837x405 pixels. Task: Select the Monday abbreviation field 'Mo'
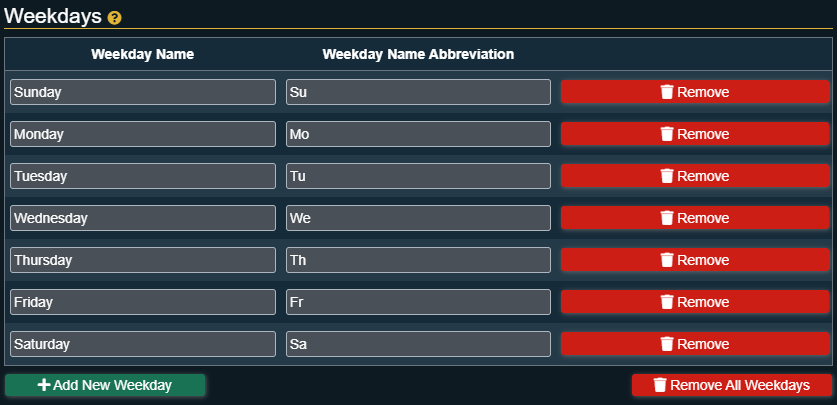pos(418,134)
